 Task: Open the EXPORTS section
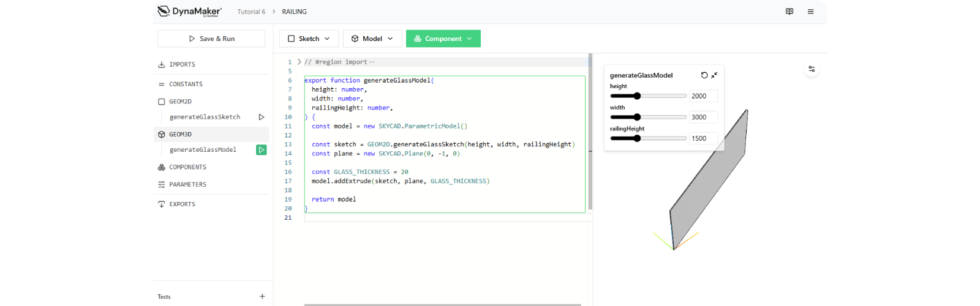pos(182,204)
